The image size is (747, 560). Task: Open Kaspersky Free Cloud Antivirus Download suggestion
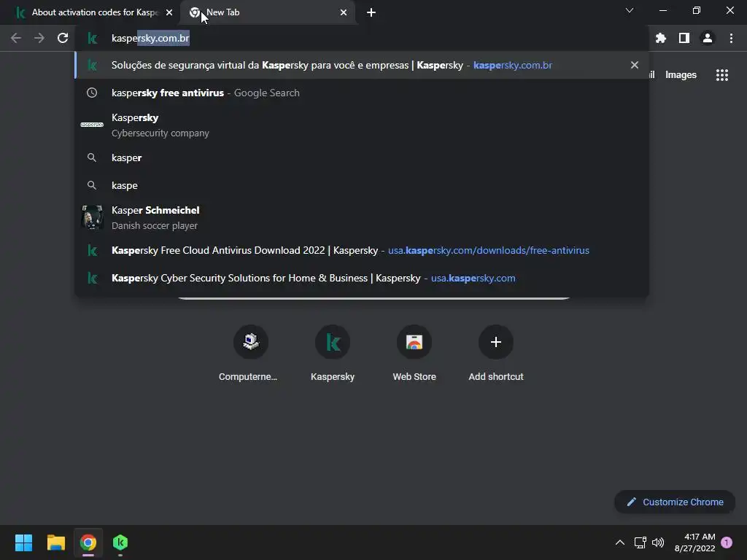(361, 251)
